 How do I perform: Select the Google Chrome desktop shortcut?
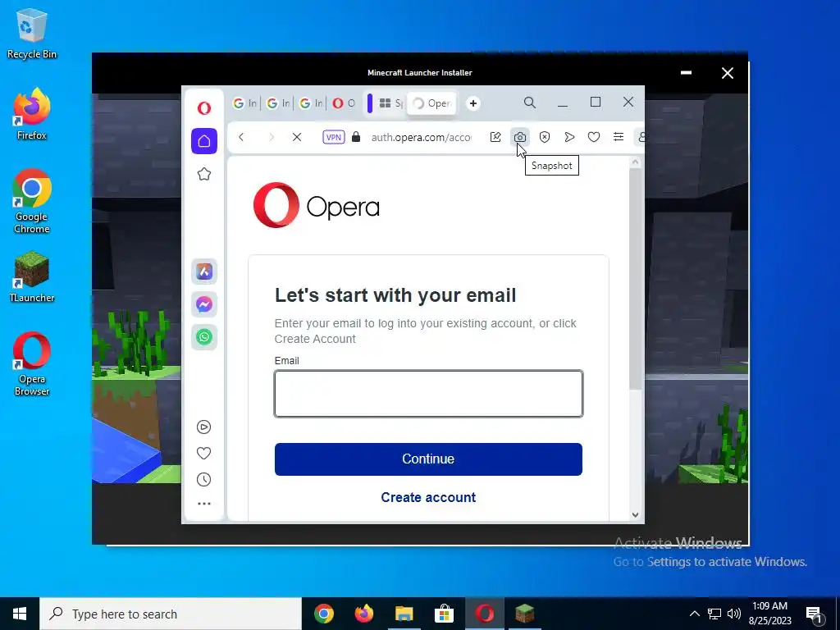[32, 202]
